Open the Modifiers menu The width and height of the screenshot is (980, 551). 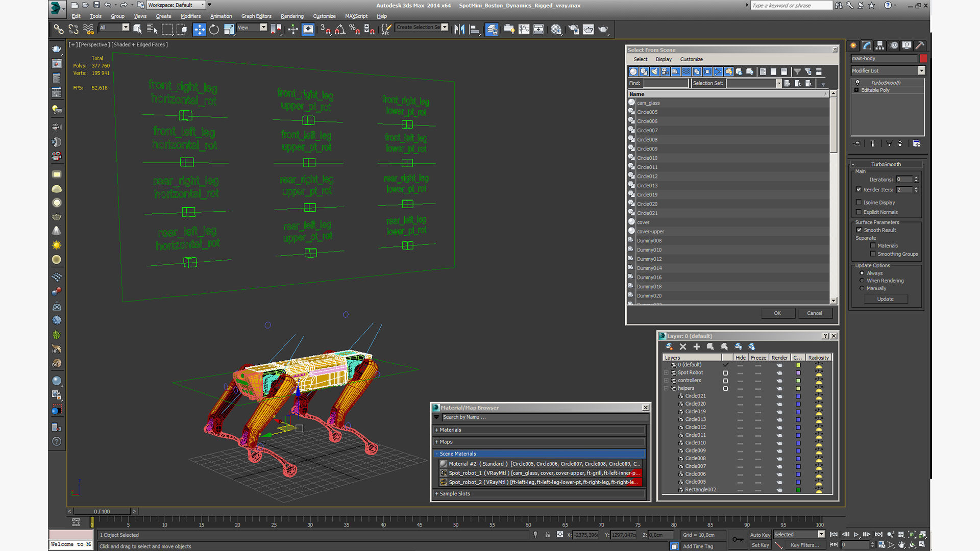click(x=190, y=16)
